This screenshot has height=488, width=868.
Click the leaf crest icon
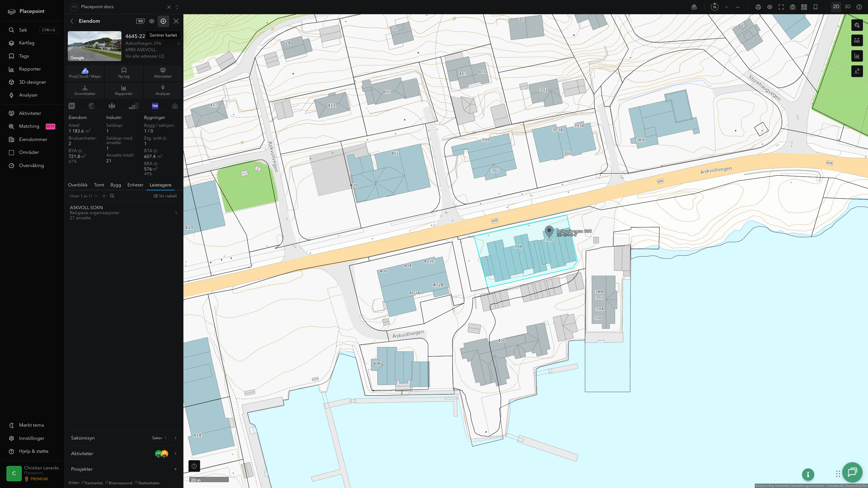[112, 106]
